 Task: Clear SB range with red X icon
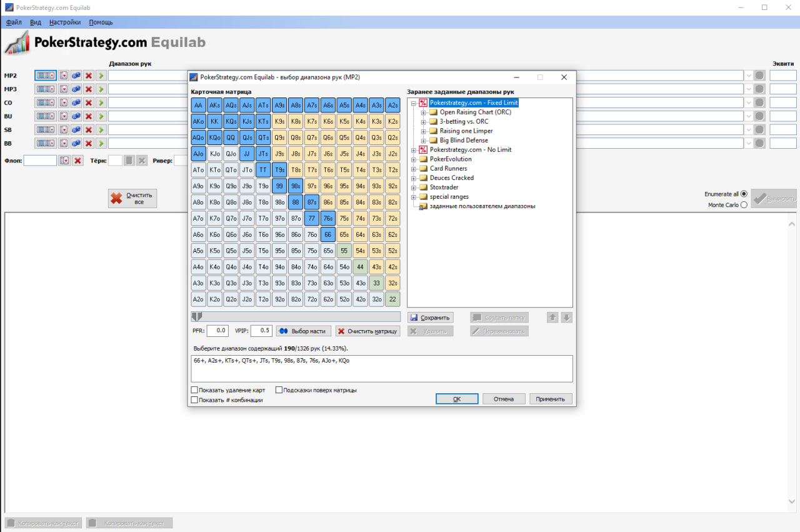coord(89,129)
